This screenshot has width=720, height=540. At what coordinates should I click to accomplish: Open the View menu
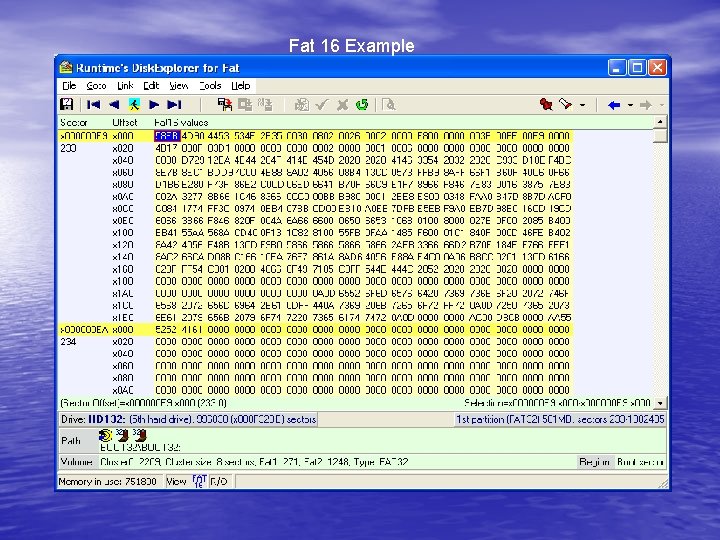[179, 86]
